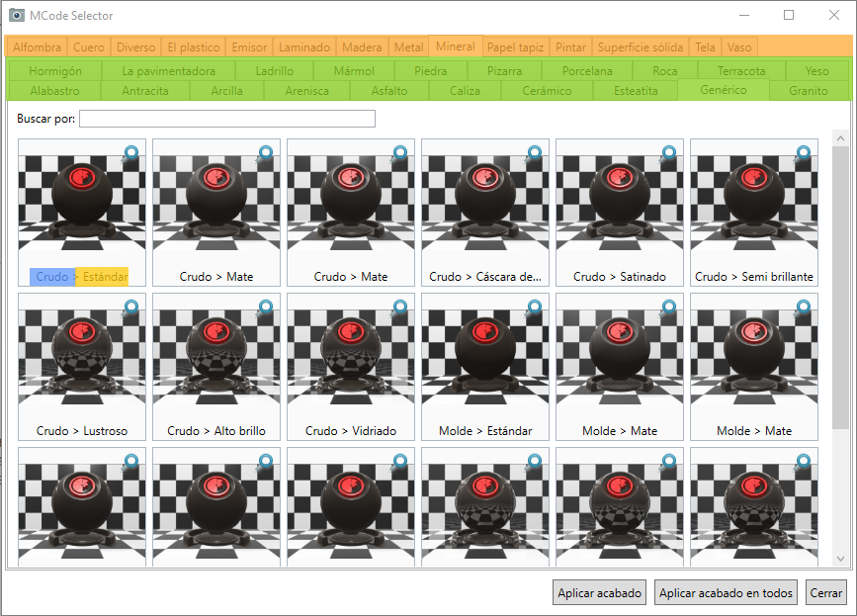Focus the Buscar por search field
857x616 pixels.
(227, 119)
